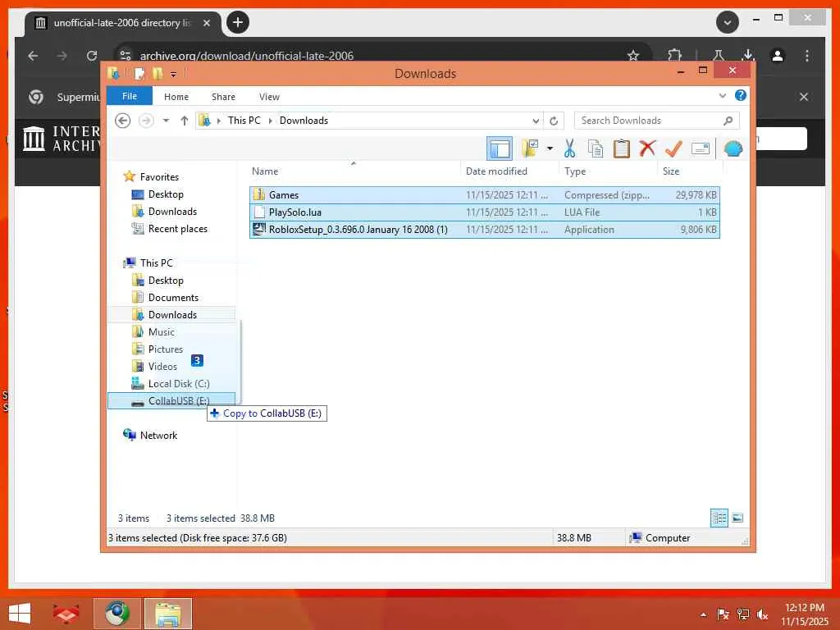The image size is (840, 630).
Task: Open Network in navigation pane
Action: tap(158, 436)
